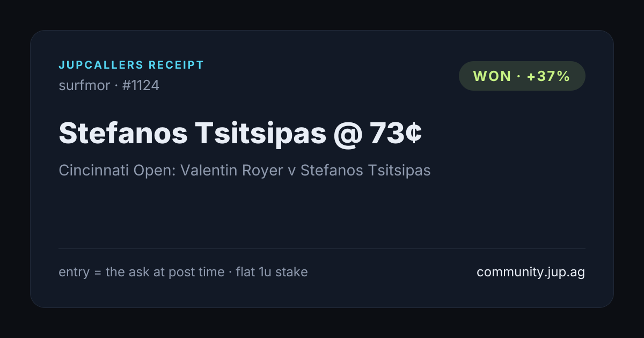The height and width of the screenshot is (338, 644).
Task: Click the WON word in the badge
Action: coord(492,76)
